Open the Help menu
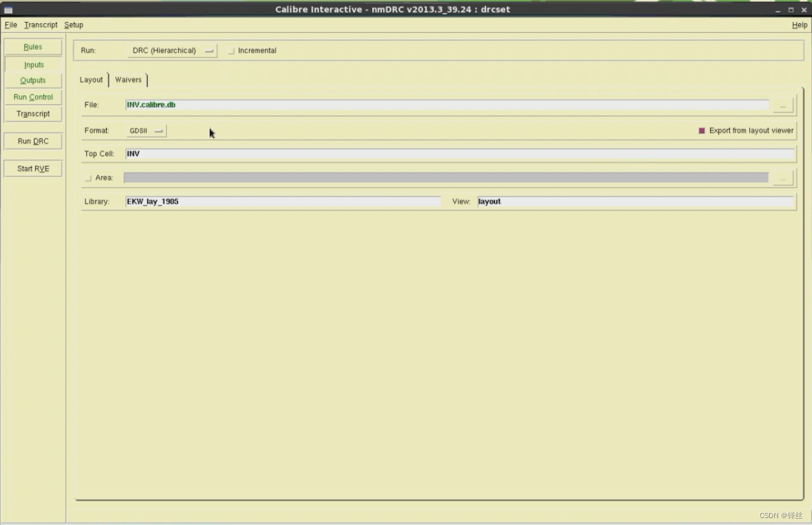The image size is (812, 525). point(799,25)
